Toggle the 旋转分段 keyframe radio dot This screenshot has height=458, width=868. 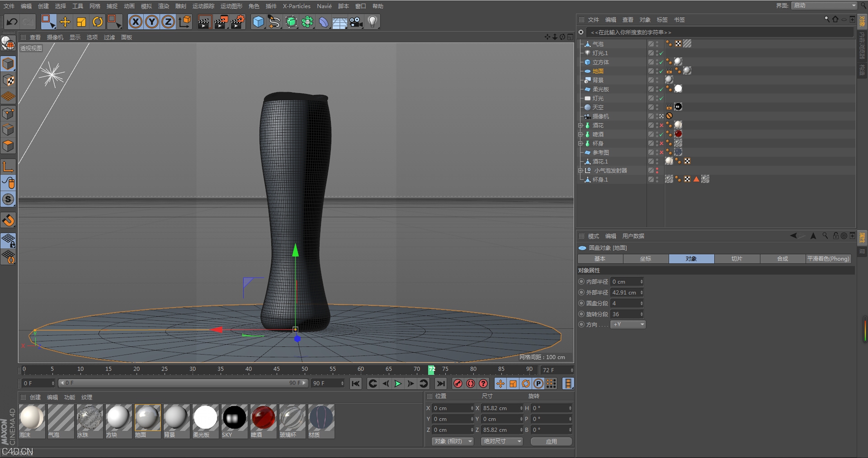581,314
